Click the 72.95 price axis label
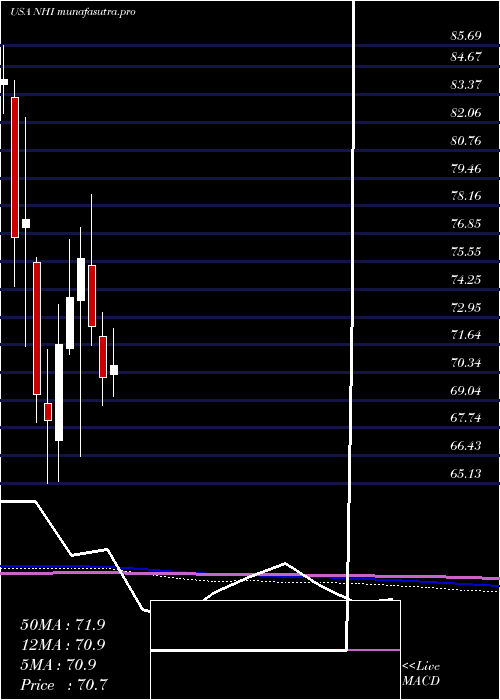Viewport: 500px width, 700px height. coord(466,308)
